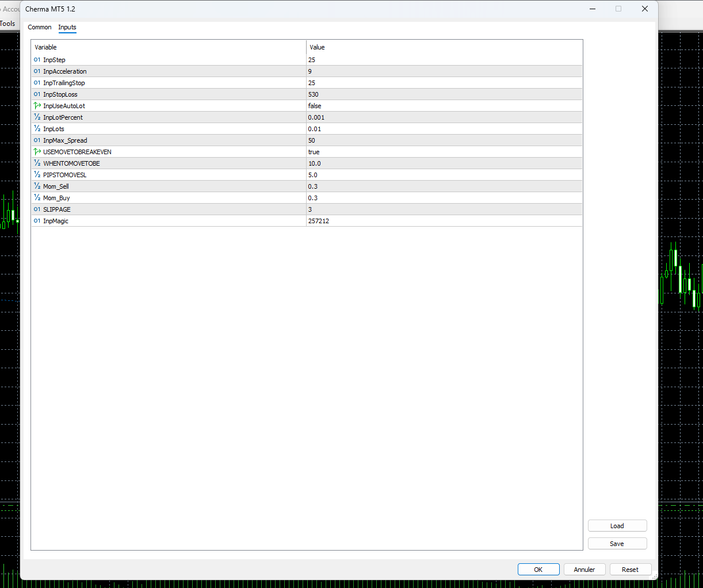Reset inputs with the Reset button
Viewport: 703px width, 588px height.
(x=630, y=570)
